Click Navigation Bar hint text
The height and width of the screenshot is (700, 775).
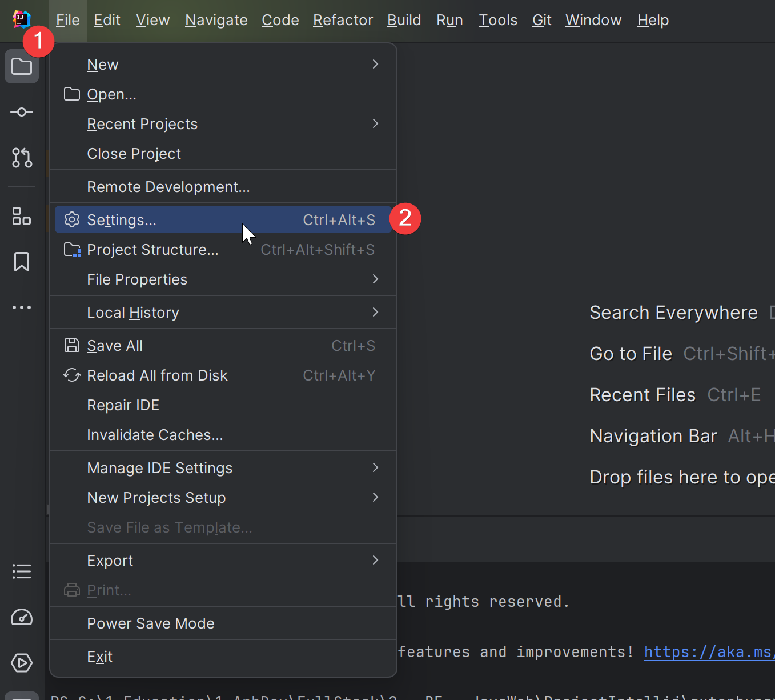tap(653, 436)
